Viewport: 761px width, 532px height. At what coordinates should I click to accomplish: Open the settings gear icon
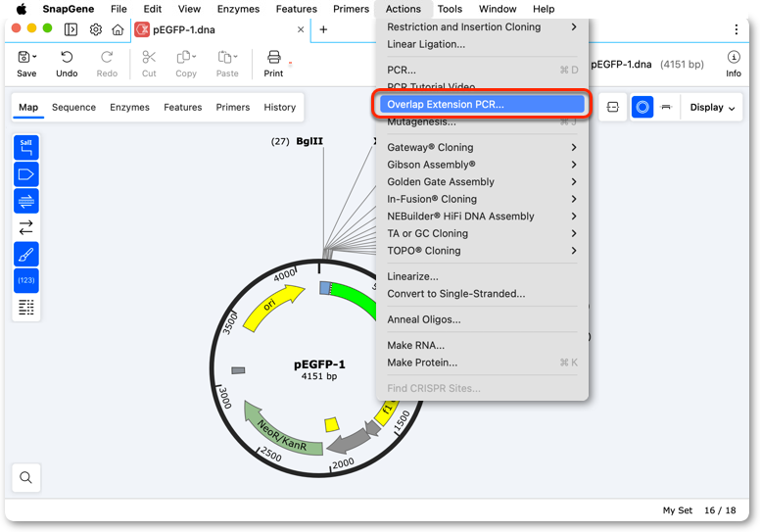tap(96, 29)
